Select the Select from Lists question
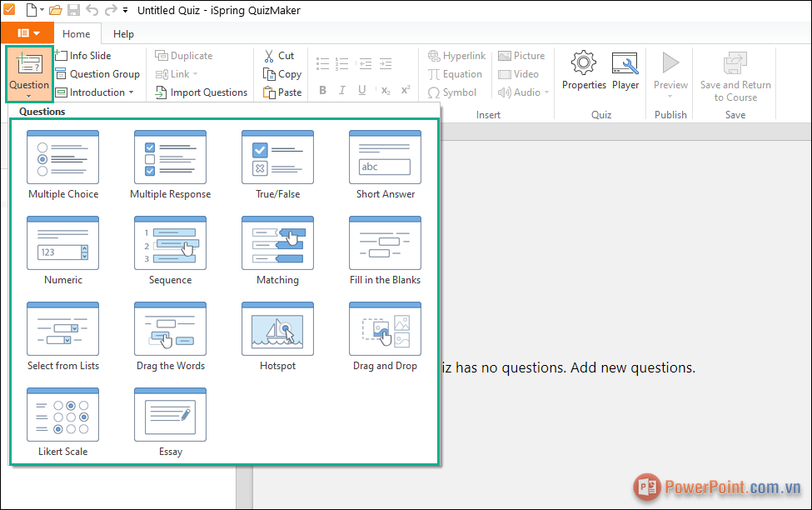The width and height of the screenshot is (812, 510). point(62,337)
